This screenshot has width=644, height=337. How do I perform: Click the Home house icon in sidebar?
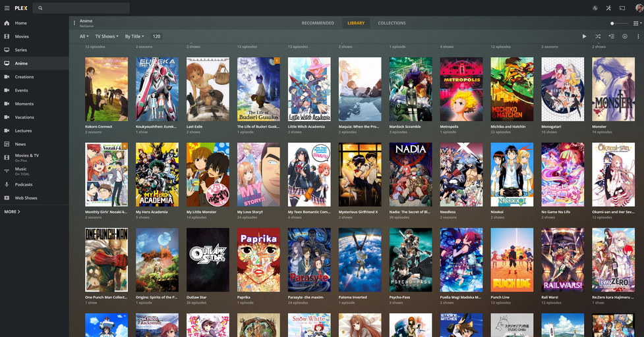point(7,23)
